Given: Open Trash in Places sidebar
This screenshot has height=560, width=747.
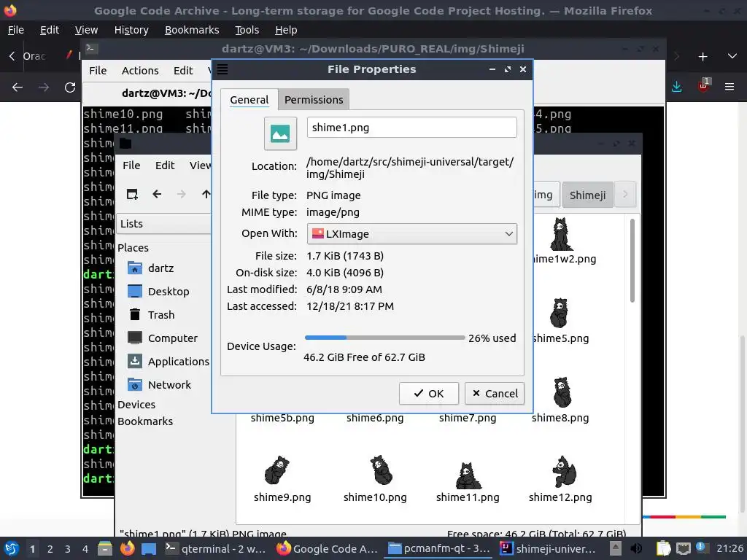Looking at the screenshot, I should [161, 315].
